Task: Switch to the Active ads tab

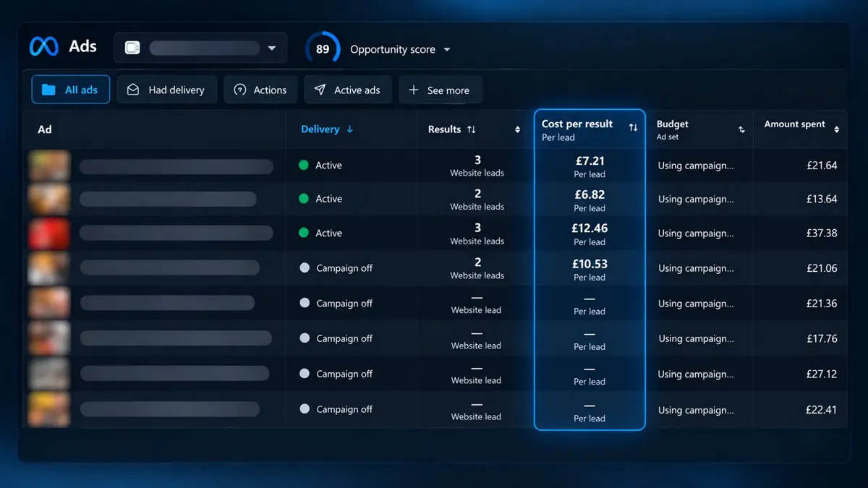Action: [x=348, y=90]
